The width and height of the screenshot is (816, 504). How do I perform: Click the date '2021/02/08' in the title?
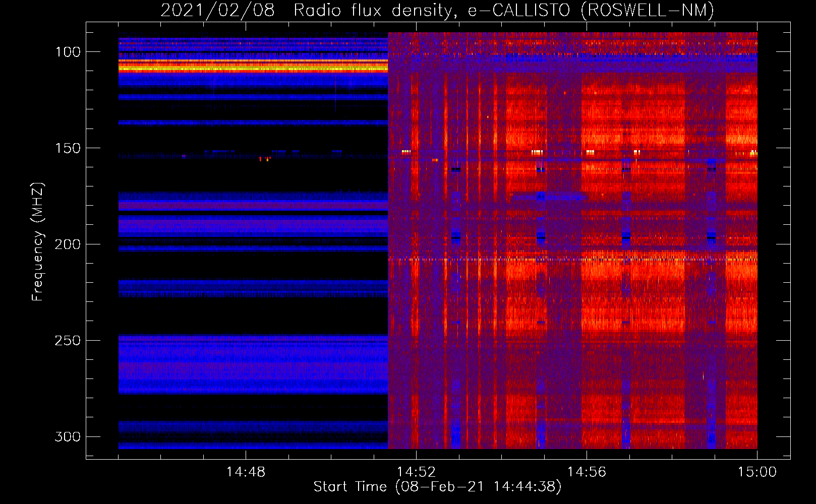(218, 10)
